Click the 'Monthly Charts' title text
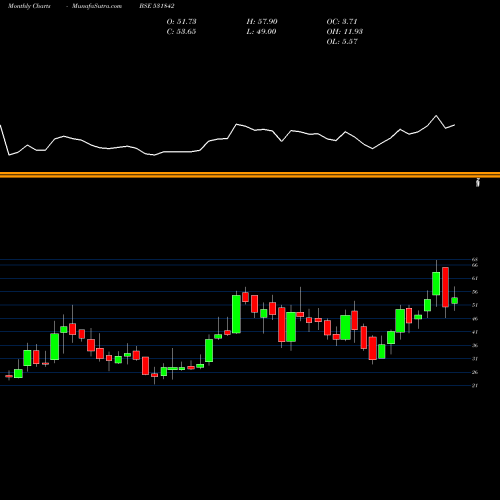The image size is (500, 500). click(x=29, y=6)
